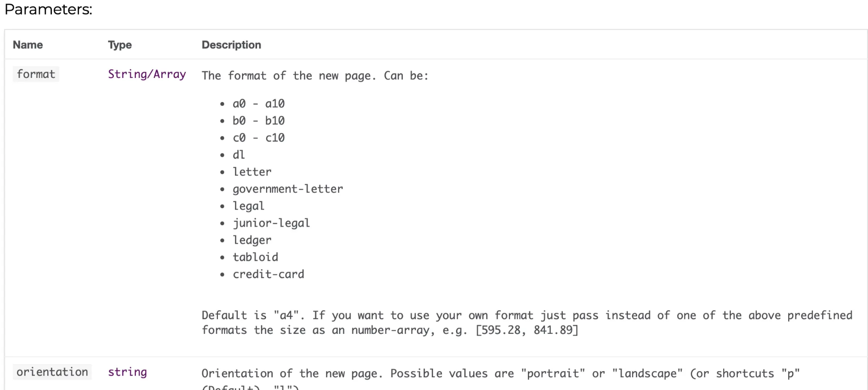
Task: Click the Type column header
Action: click(120, 45)
